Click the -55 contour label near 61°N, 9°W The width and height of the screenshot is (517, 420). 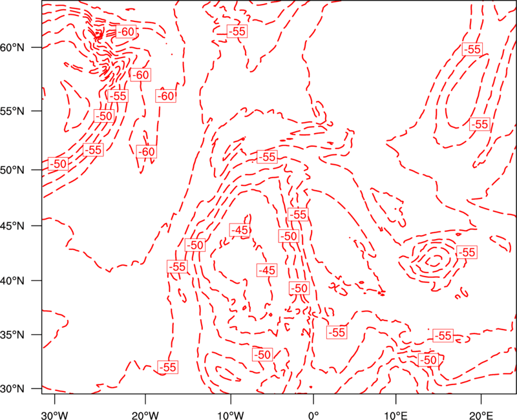pos(237,31)
